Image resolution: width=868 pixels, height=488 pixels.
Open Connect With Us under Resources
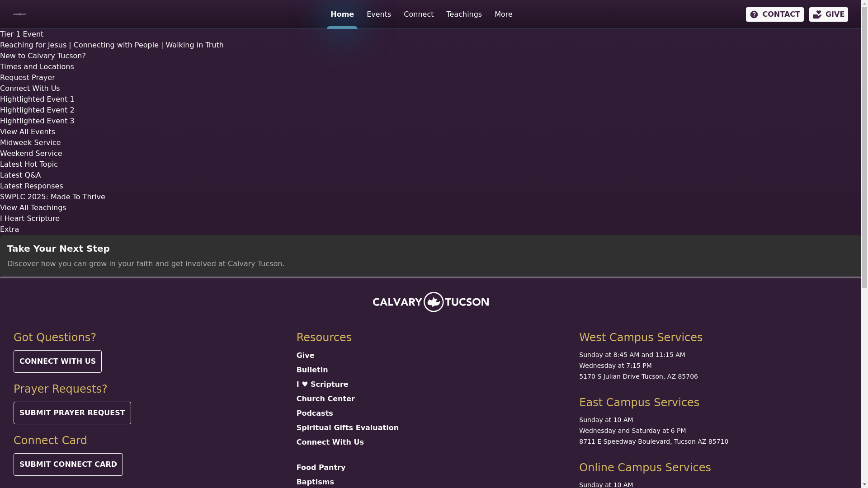[x=330, y=442]
